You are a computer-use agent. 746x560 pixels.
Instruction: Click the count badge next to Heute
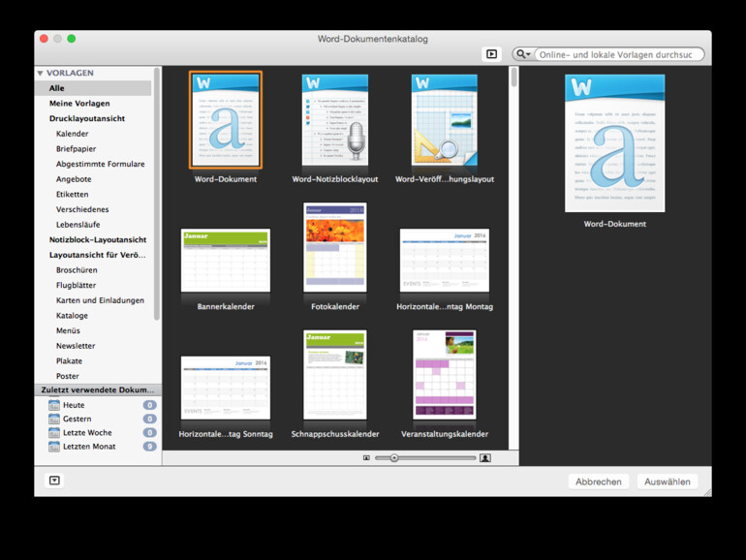point(150,405)
